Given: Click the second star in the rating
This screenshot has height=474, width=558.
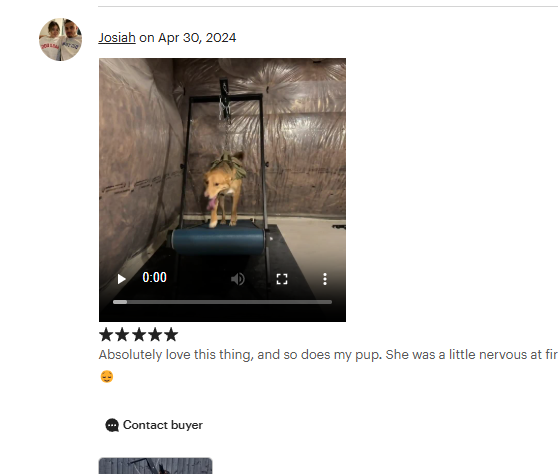Looking at the screenshot, I should tap(122, 335).
